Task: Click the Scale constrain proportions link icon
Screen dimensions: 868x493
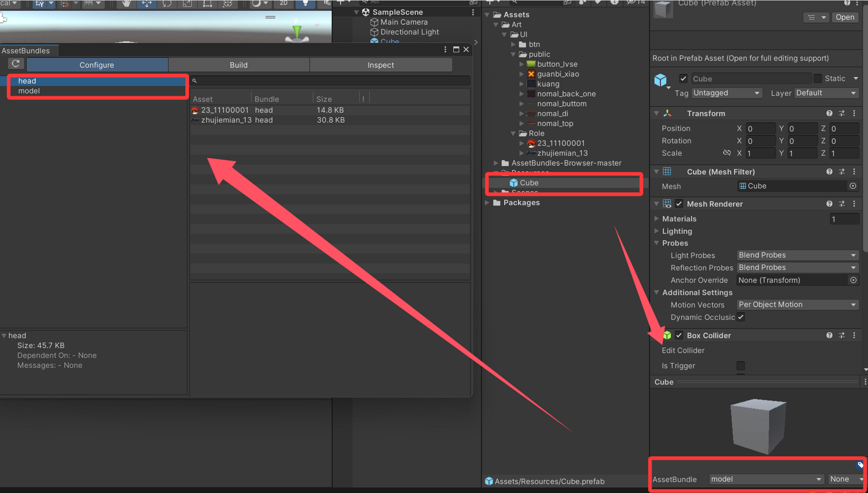Action: (x=727, y=153)
